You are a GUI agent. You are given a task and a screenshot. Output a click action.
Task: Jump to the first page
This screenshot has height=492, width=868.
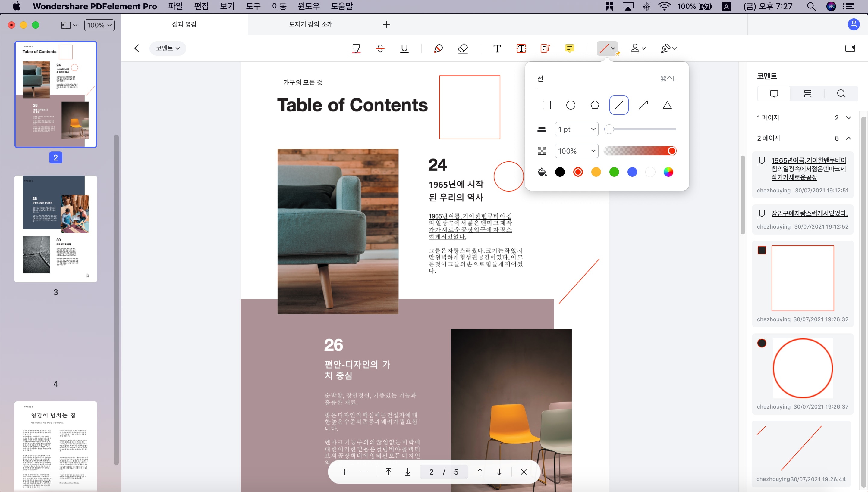(388, 472)
